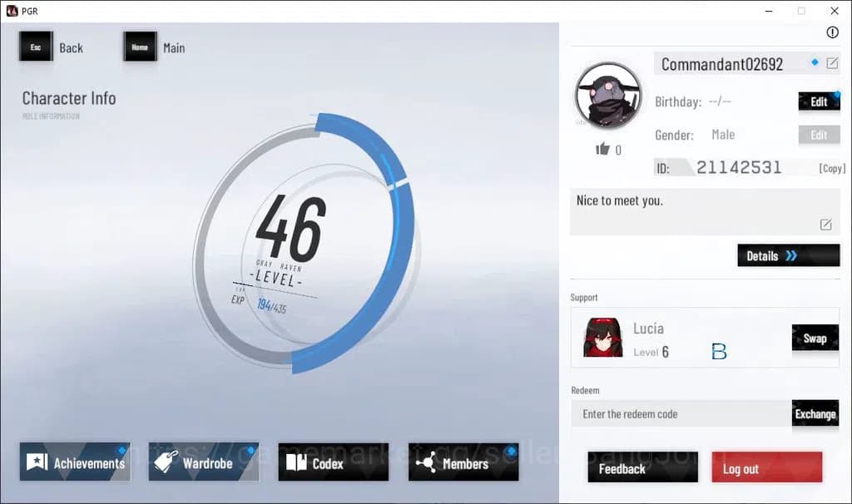Click the PGR app icon in title bar
This screenshot has height=504, width=852.
(x=12, y=11)
